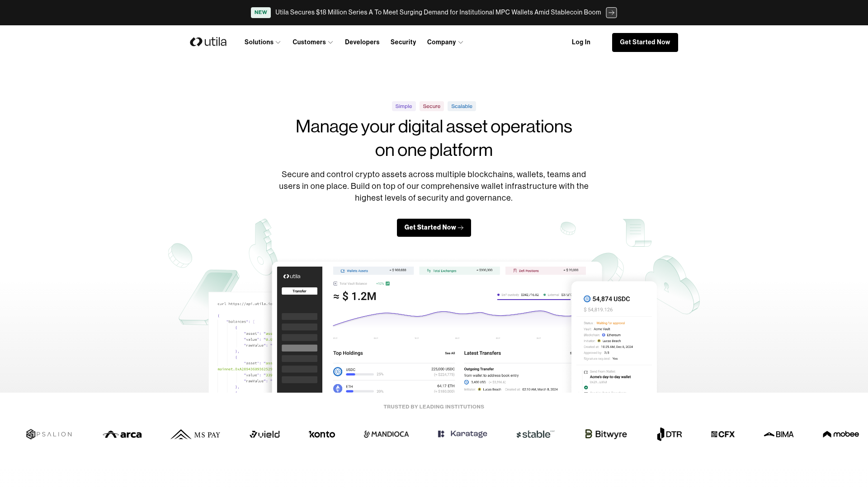Image resolution: width=868 pixels, height=488 pixels.
Task: Click the hero Get Started Now arrow button
Action: coord(434,228)
